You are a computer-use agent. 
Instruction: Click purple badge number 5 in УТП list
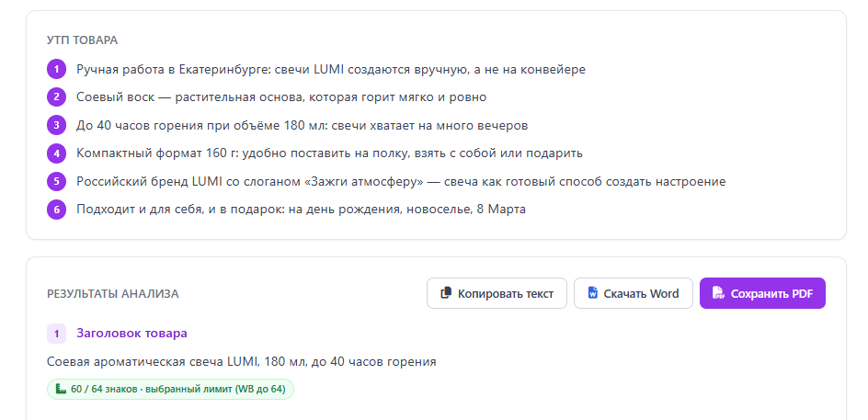click(x=56, y=181)
